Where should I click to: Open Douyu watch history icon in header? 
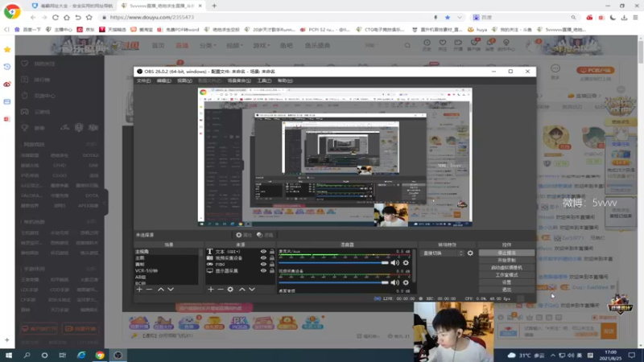click(427, 45)
